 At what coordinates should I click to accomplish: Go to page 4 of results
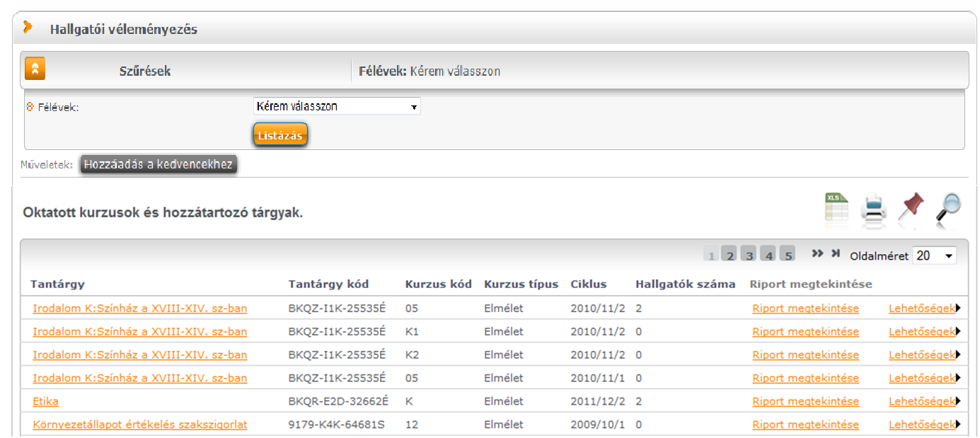(x=768, y=255)
